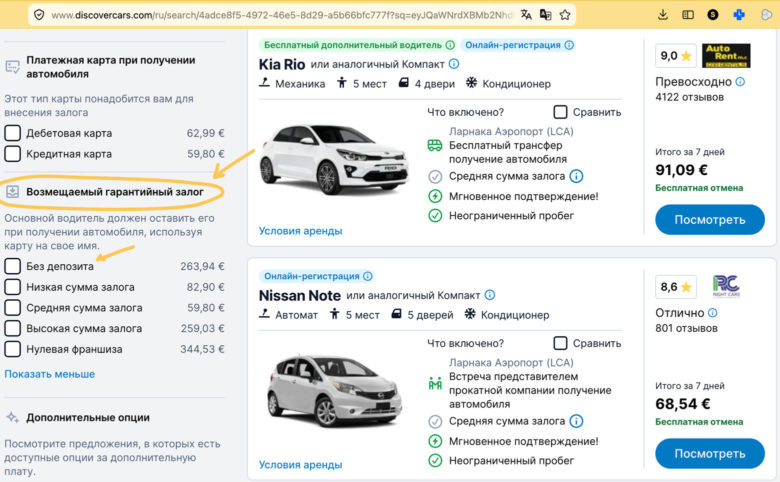
Task: Click info icon beside Kia Rio Средняя сумма залога
Action: [576, 176]
